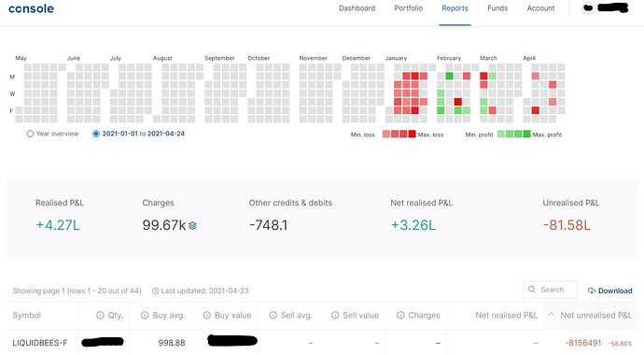This screenshot has width=644, height=355.
Task: Click the charges breakdown stack icon
Action: pyautogui.click(x=192, y=225)
